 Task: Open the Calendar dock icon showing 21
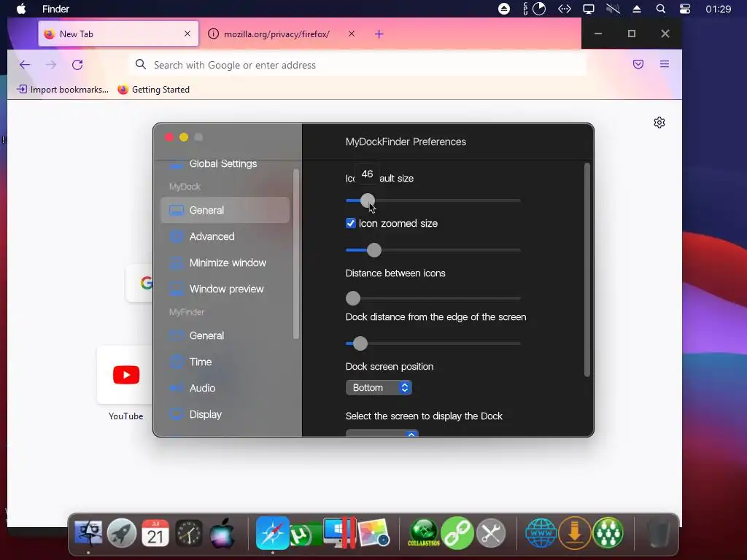pyautogui.click(x=155, y=533)
